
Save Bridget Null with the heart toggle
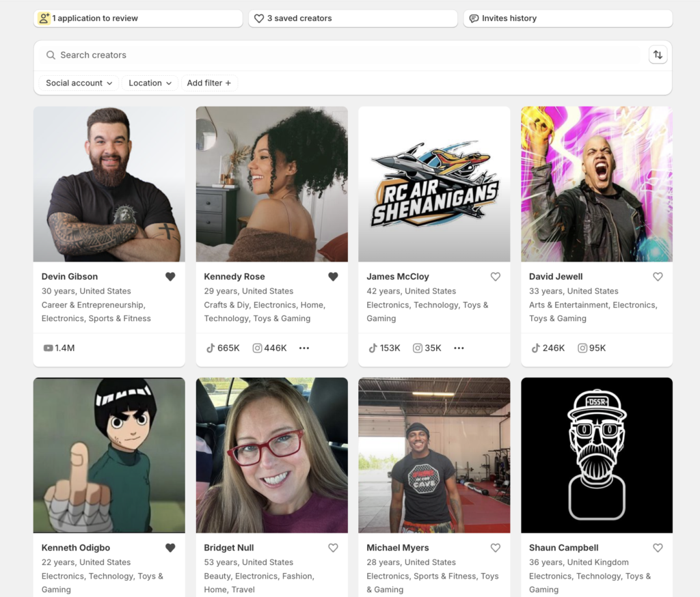[333, 547]
